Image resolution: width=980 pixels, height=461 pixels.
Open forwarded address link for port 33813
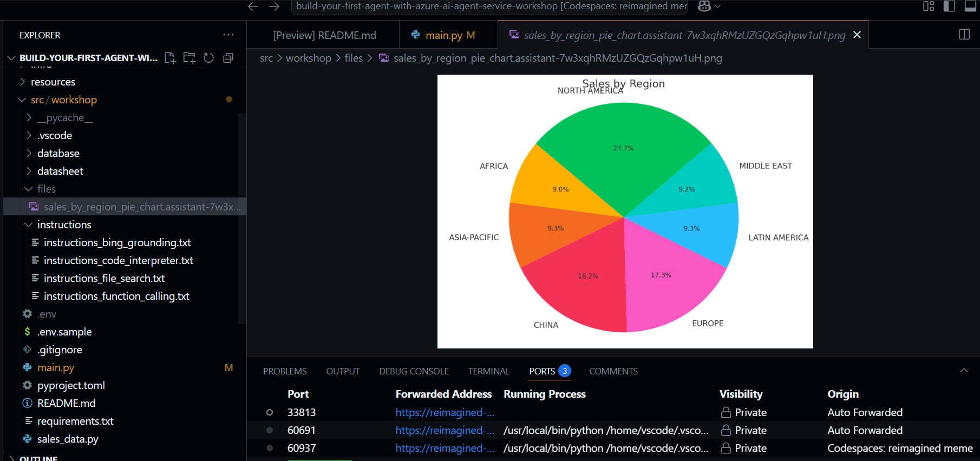(445, 412)
